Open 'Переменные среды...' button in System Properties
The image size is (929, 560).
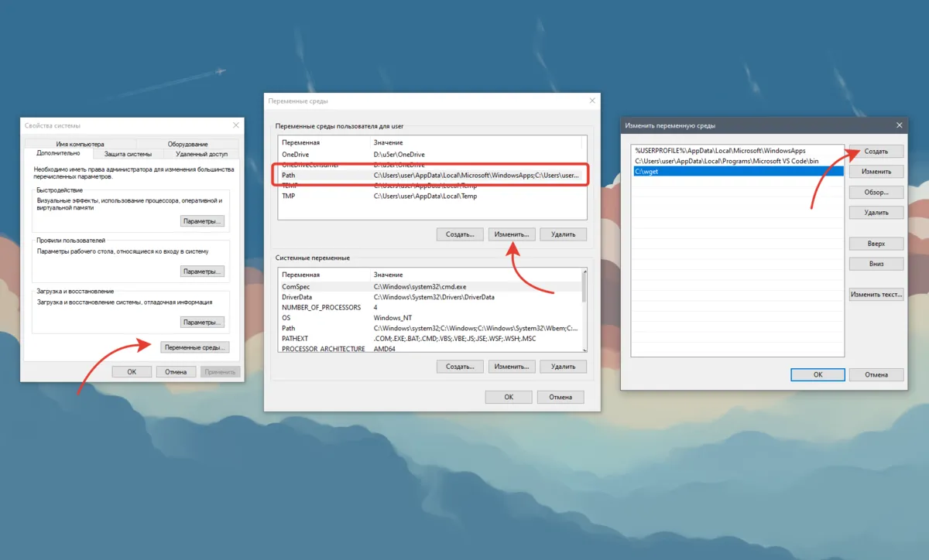click(x=195, y=347)
